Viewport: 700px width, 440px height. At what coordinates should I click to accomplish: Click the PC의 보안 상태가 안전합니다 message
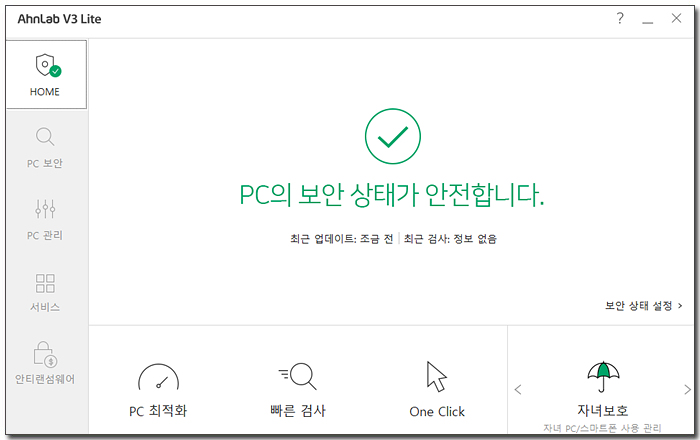click(392, 195)
